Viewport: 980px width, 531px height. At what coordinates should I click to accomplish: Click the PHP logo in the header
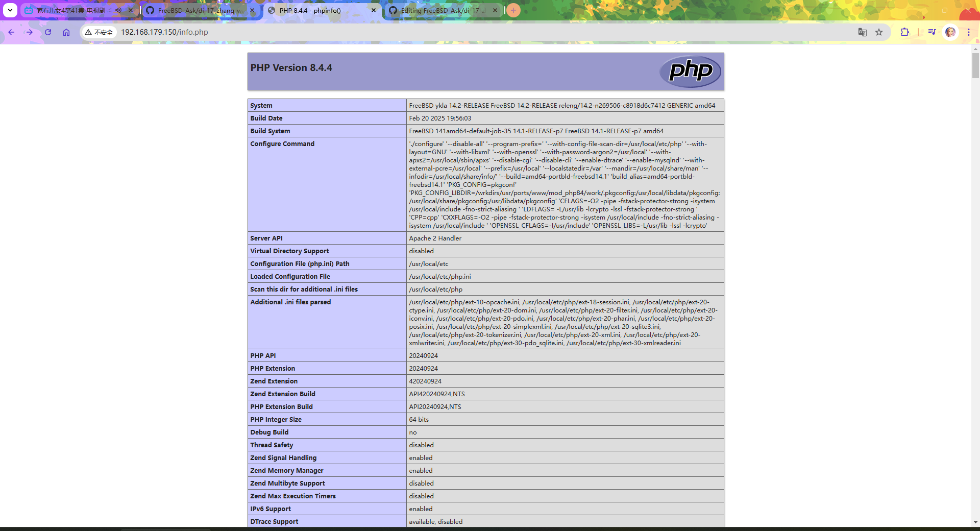coord(691,71)
